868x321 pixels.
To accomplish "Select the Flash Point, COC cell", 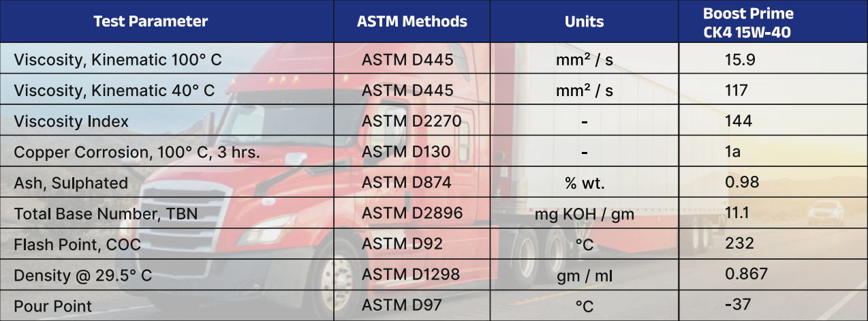I will tap(77, 245).
